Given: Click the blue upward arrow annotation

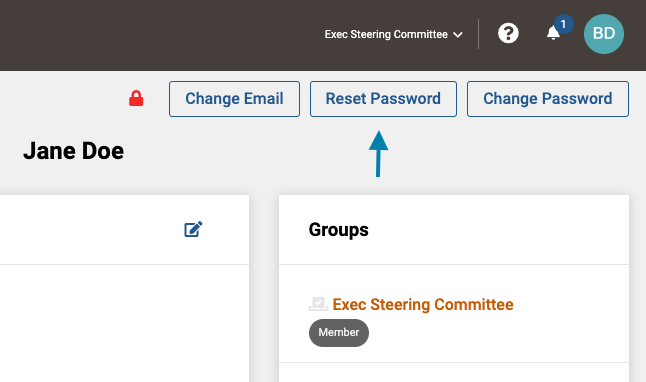Looking at the screenshot, I should pyautogui.click(x=378, y=154).
